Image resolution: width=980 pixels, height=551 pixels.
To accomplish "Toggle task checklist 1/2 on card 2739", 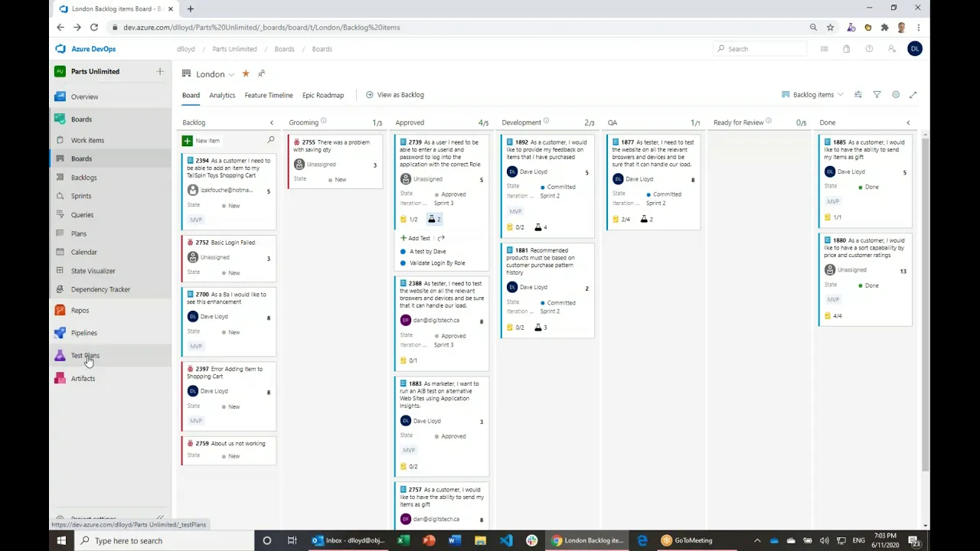I will tap(409, 220).
